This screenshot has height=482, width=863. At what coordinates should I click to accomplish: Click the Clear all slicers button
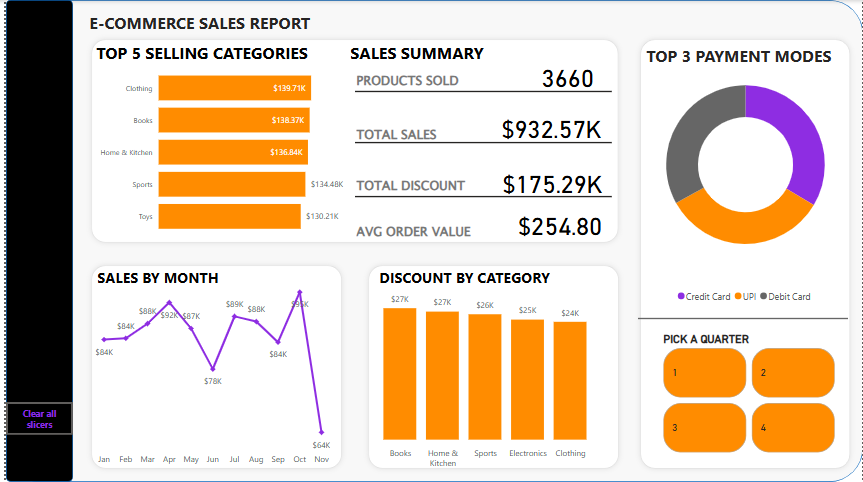39,419
